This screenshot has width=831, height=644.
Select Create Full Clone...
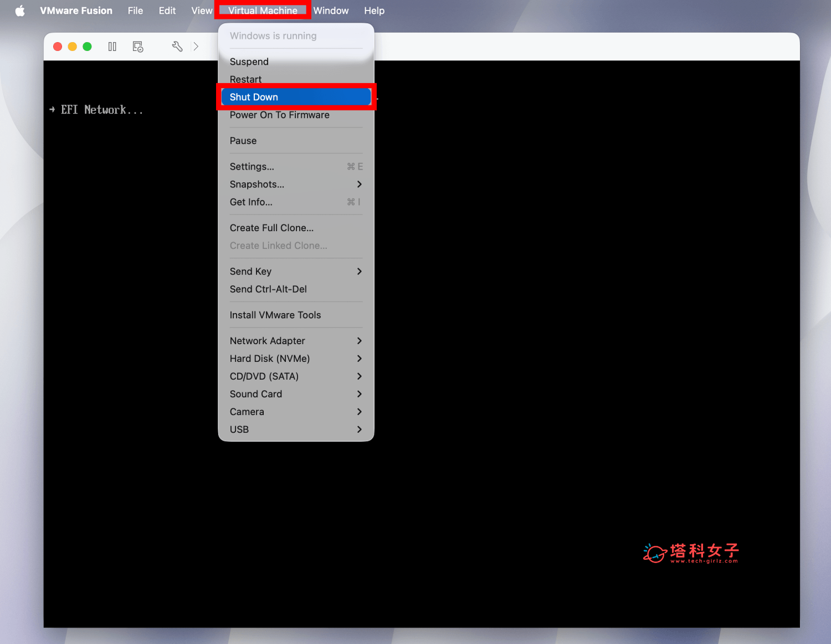point(296,228)
